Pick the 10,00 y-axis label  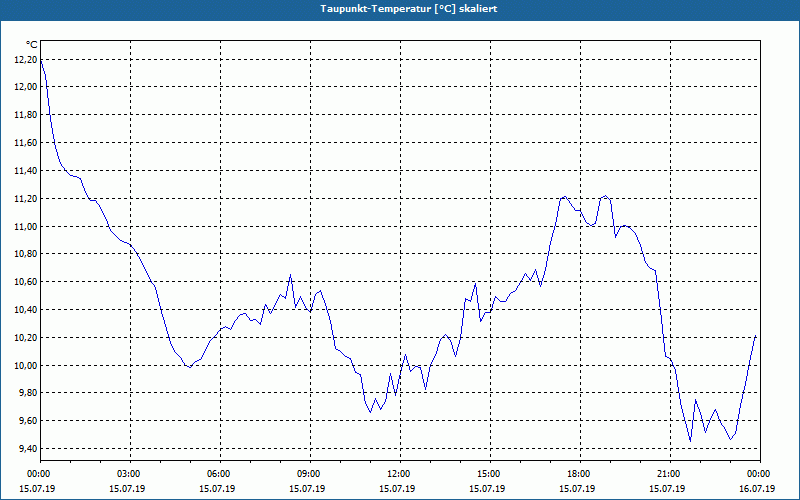click(x=26, y=365)
